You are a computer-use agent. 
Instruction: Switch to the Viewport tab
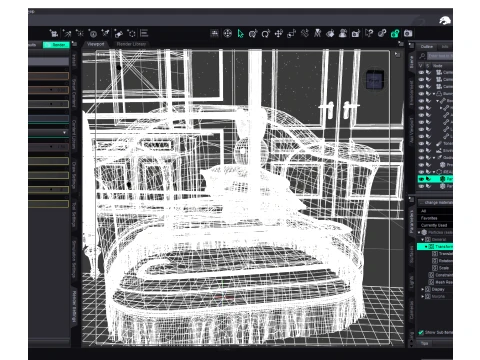click(96, 44)
